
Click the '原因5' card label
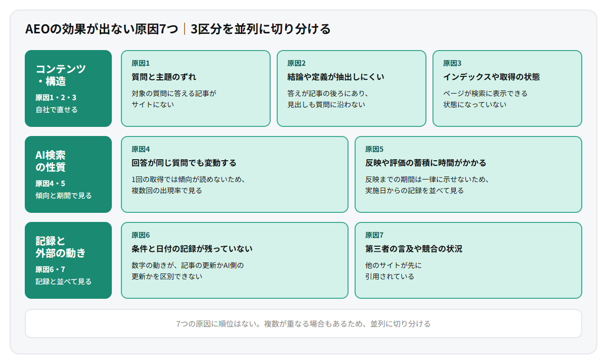tap(374, 149)
